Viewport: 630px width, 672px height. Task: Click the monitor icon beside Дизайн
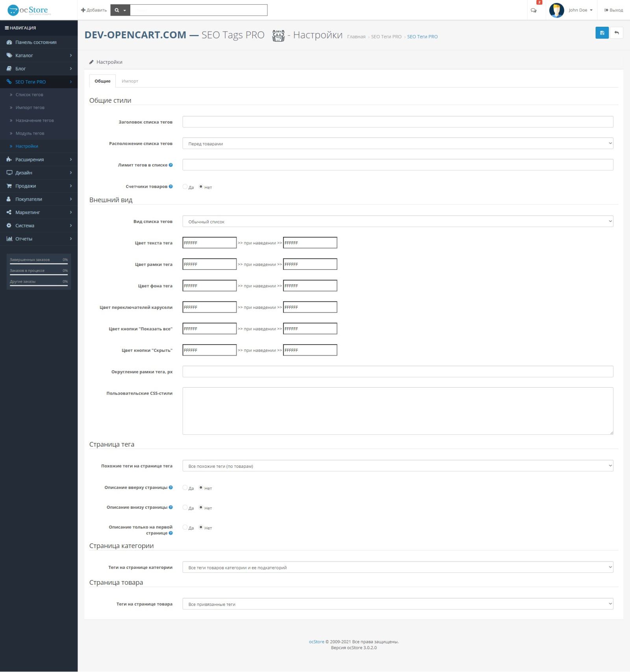[9, 173]
